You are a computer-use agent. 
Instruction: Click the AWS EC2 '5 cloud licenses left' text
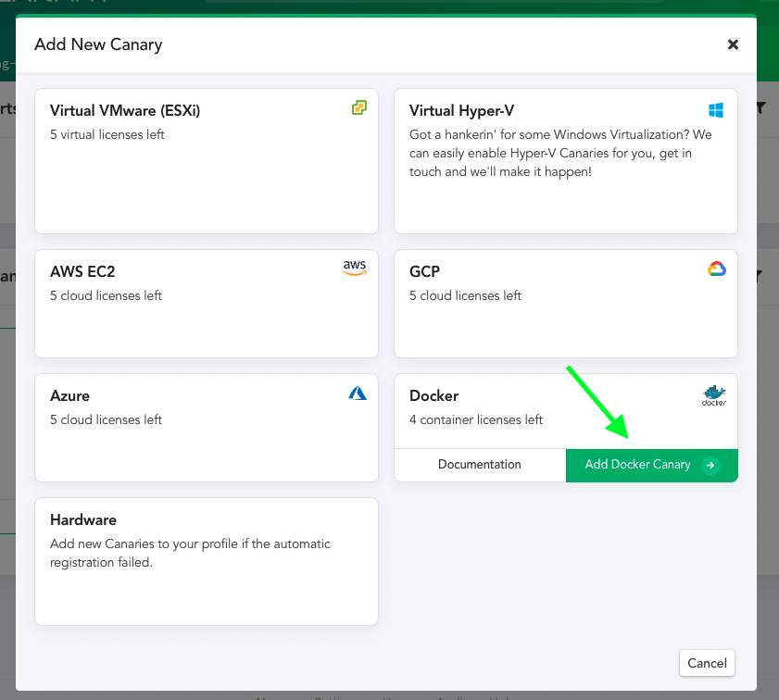(107, 296)
